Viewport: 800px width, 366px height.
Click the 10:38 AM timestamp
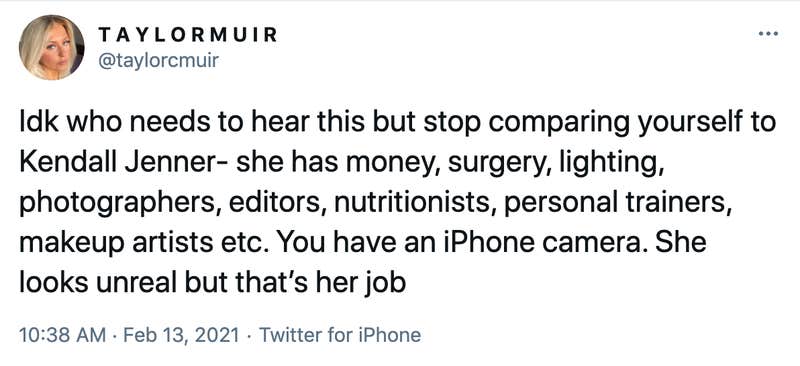63,335
